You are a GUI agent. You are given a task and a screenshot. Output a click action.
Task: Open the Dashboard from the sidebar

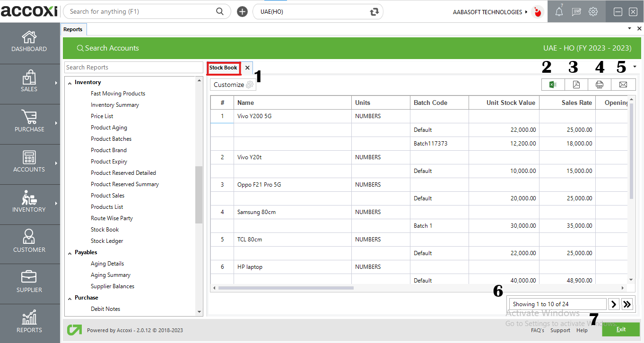[29, 42]
